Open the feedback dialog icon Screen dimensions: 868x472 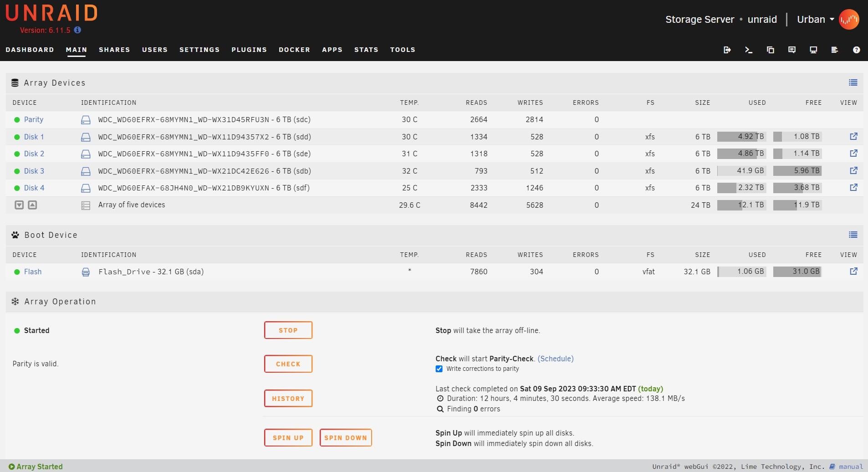792,50
